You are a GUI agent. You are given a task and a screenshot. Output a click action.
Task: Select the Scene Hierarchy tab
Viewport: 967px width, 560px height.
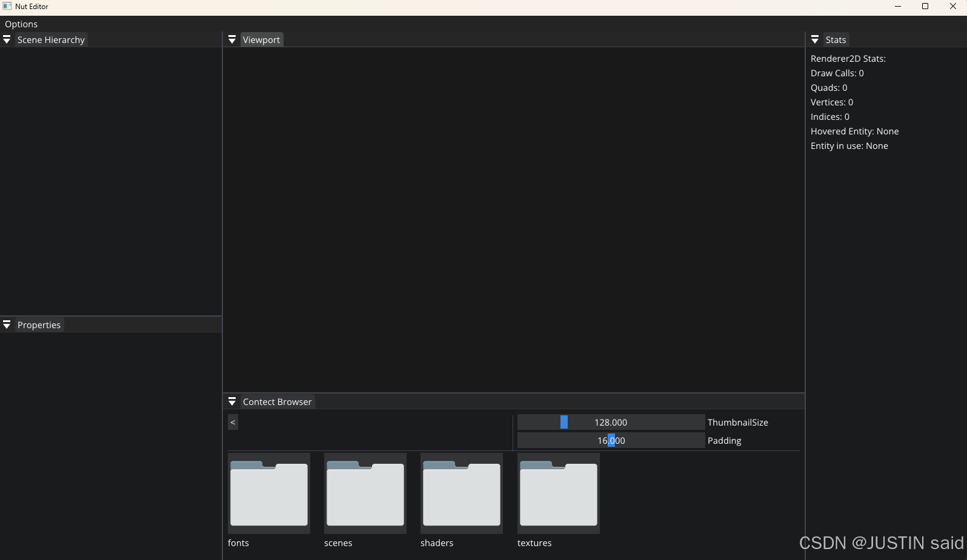(51, 40)
